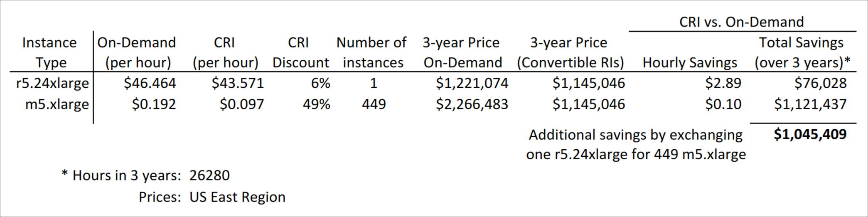Select the $43.571 CRI hourly price
Viewport: 868px width, 217px height.
[x=238, y=83]
